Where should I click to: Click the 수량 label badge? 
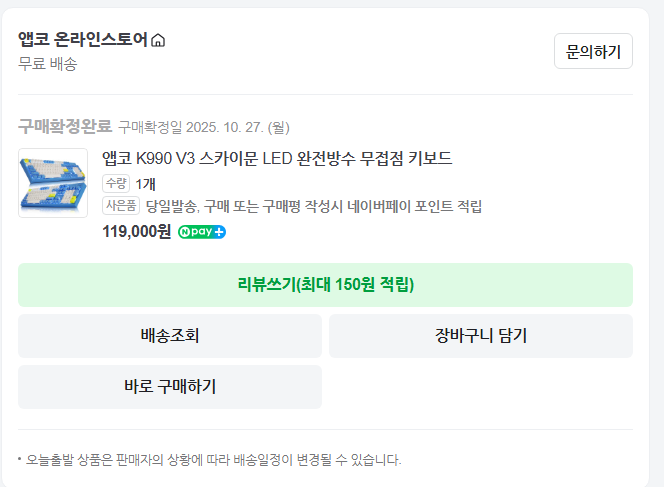(x=116, y=183)
